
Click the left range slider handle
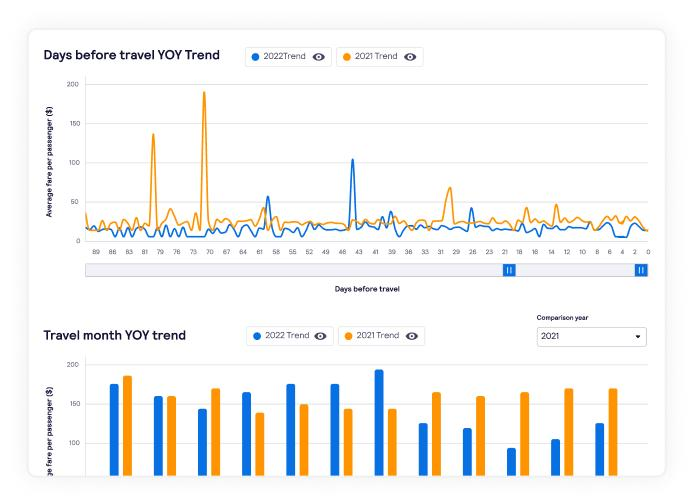(x=509, y=270)
